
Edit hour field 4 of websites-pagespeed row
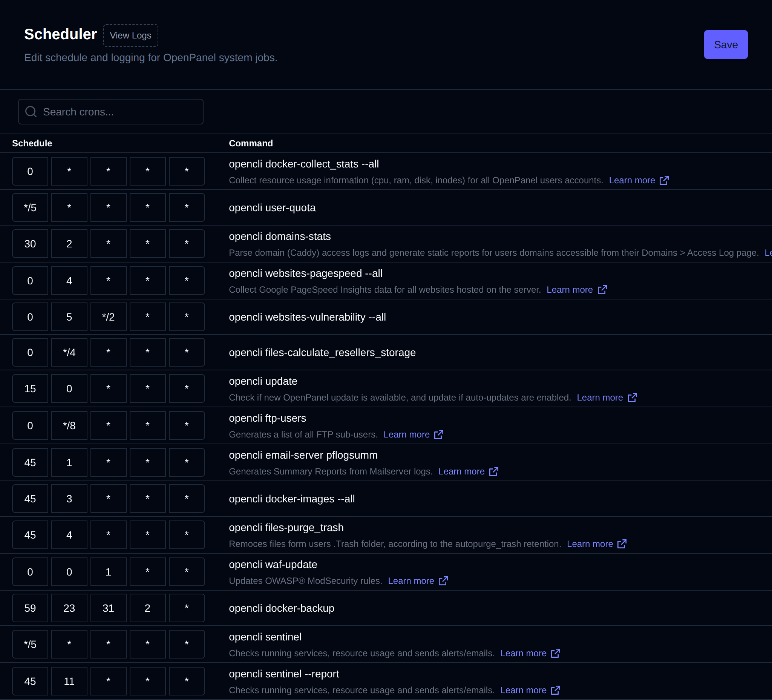69,281
